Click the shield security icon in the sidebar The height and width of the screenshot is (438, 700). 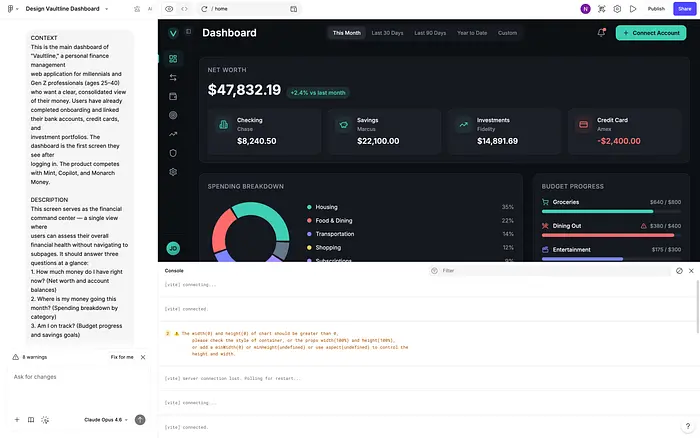[173, 153]
